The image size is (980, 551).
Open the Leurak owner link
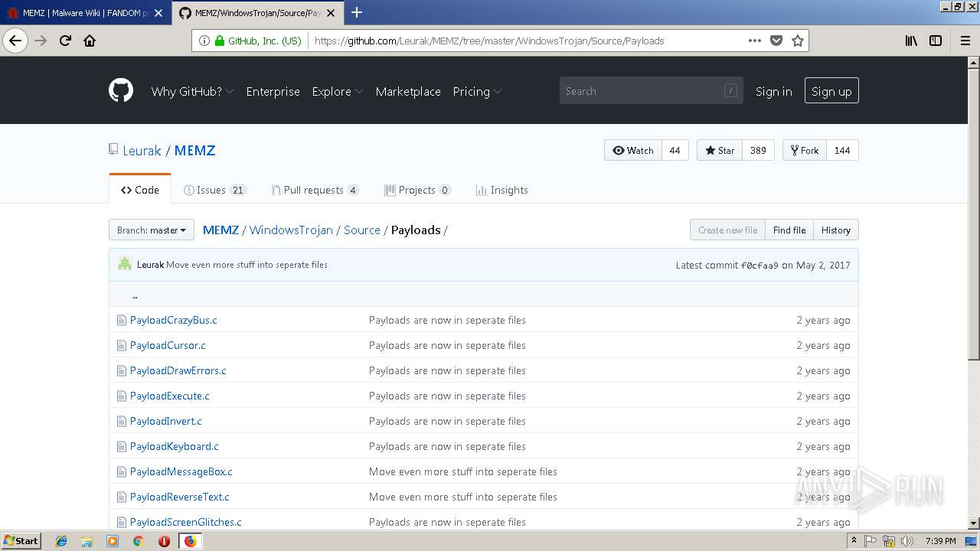pyautogui.click(x=142, y=150)
